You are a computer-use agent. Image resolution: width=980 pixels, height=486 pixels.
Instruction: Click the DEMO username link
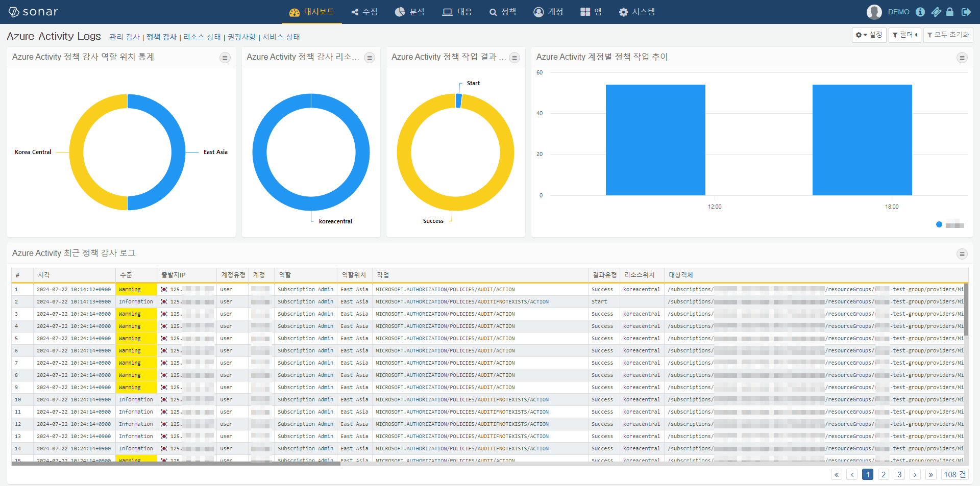(x=898, y=12)
